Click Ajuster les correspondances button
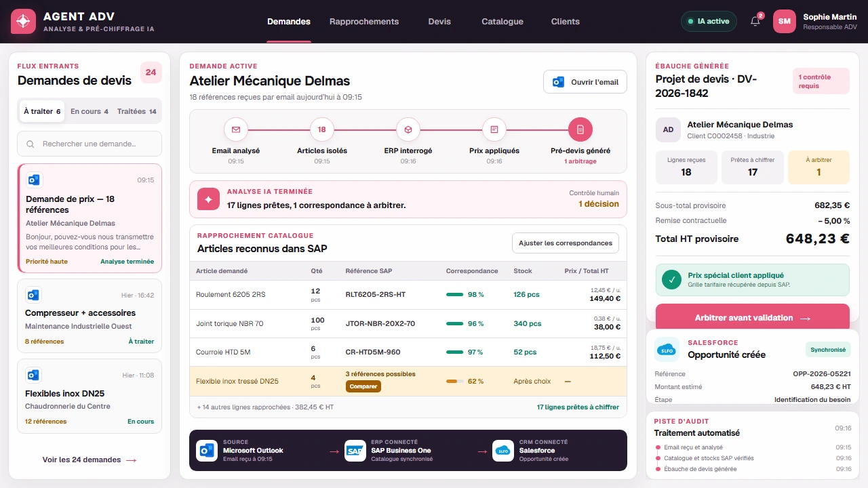Image resolution: width=868 pixels, height=488 pixels. (x=566, y=243)
